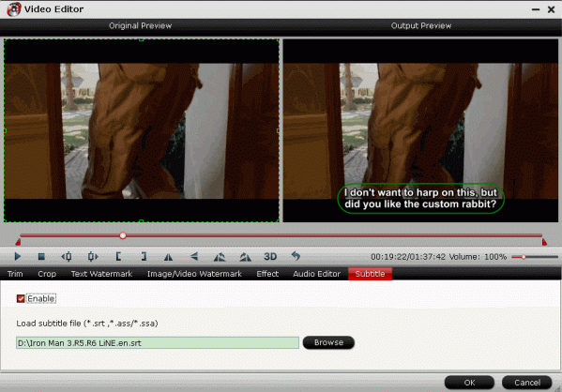
Task: Step to previous frame
Action: (x=67, y=257)
